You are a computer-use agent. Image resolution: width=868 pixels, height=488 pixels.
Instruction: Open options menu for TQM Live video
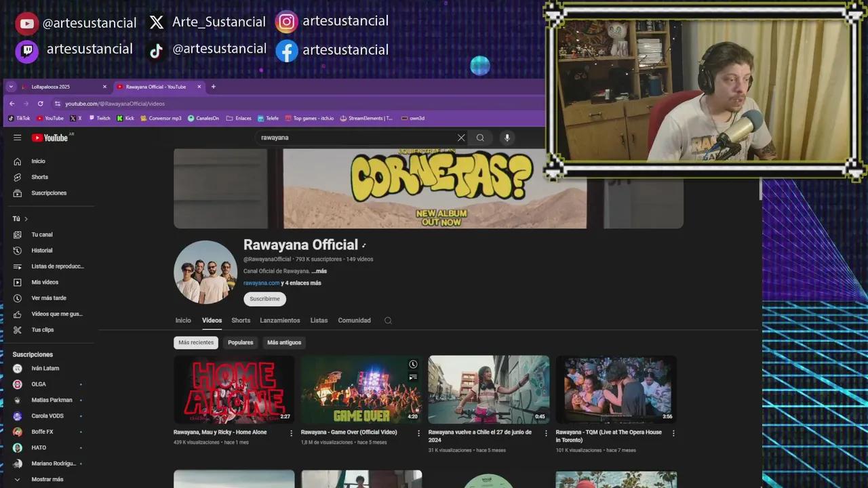click(x=673, y=433)
